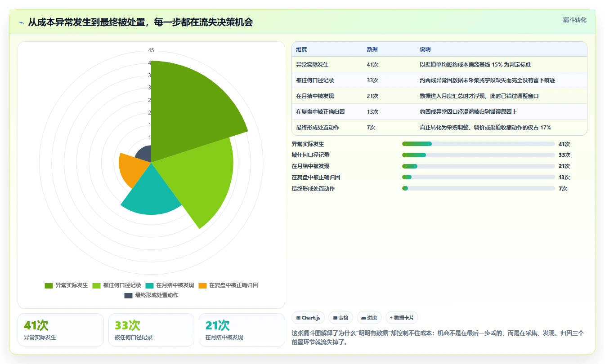Open the 41次 异常实际发生 data card
This screenshot has width=605, height=364.
(61, 330)
